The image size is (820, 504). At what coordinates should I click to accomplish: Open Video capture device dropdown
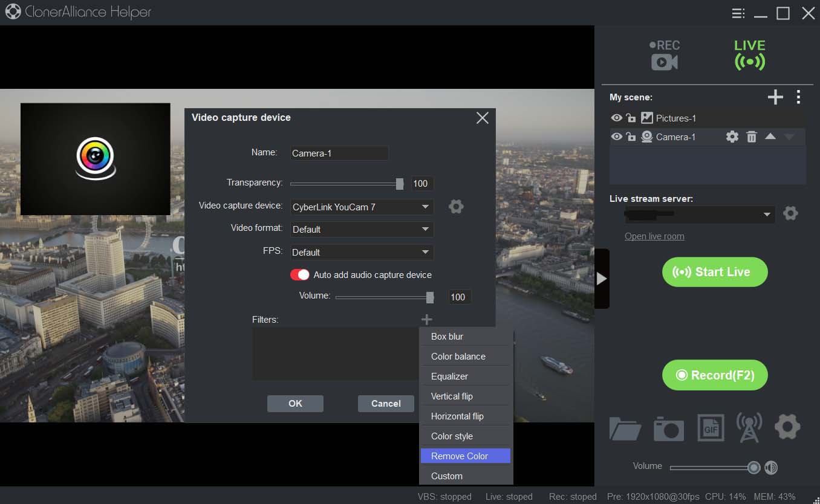tap(362, 207)
